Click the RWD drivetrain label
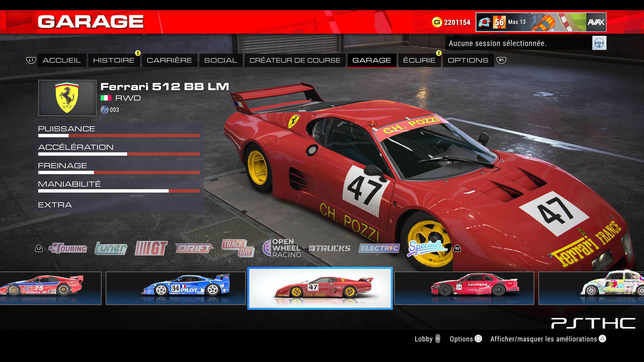Viewport: 644px width, 362px height. pos(128,98)
